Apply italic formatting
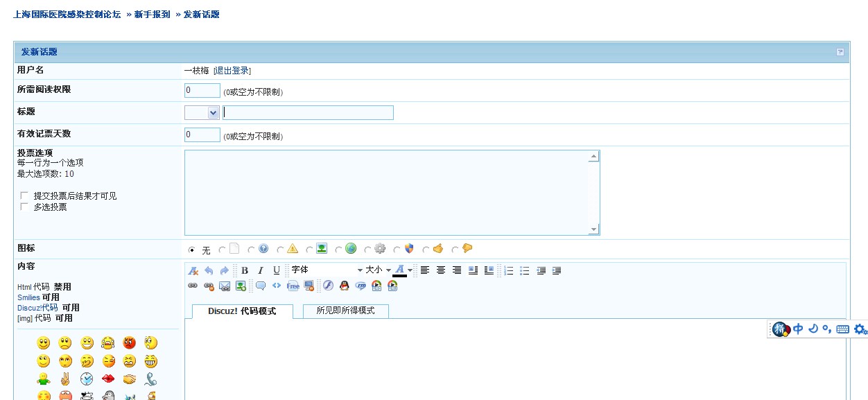The width and height of the screenshot is (868, 400). pos(261,270)
